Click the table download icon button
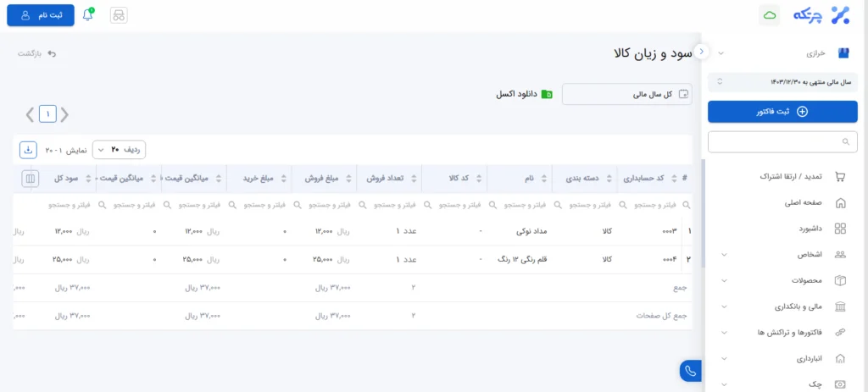 coord(28,149)
